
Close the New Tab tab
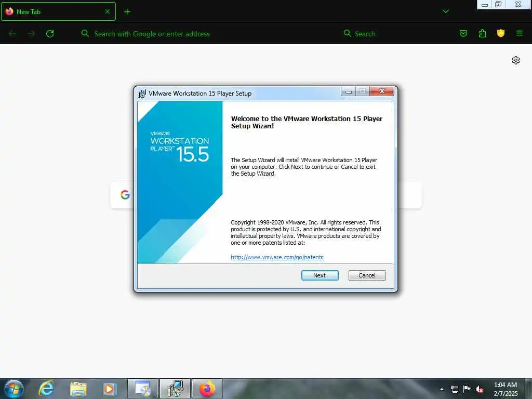click(x=108, y=11)
